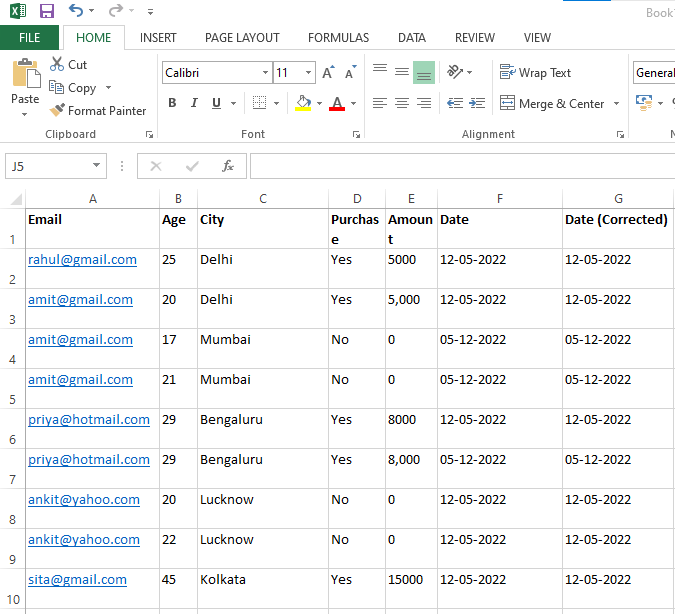Click the Insert Function fx icon
Viewport: 675px width, 614px height.
tap(228, 166)
